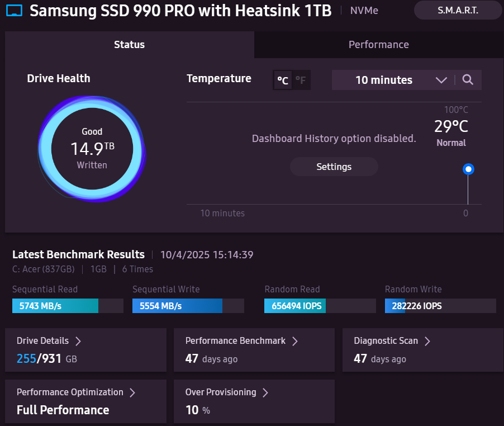Open temperature history Settings
The height and width of the screenshot is (426, 504).
pyautogui.click(x=334, y=167)
